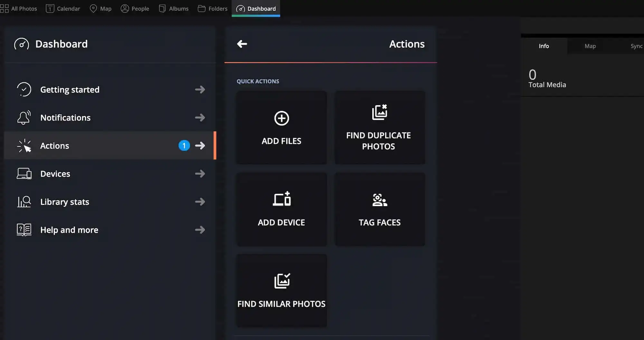This screenshot has width=644, height=340.
Task: Switch to the All Photos tab
Action: (x=19, y=9)
